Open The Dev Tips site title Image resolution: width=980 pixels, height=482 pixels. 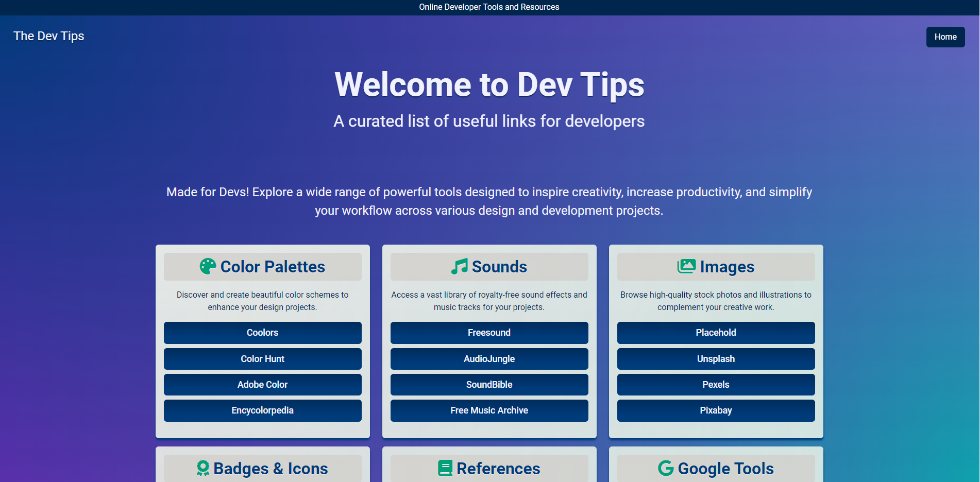point(49,36)
